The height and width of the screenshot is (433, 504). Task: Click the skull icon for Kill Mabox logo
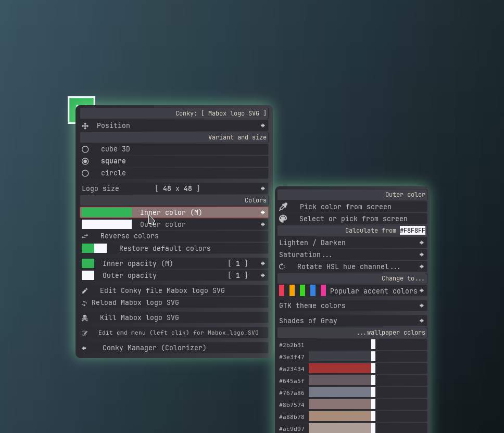tap(85, 318)
